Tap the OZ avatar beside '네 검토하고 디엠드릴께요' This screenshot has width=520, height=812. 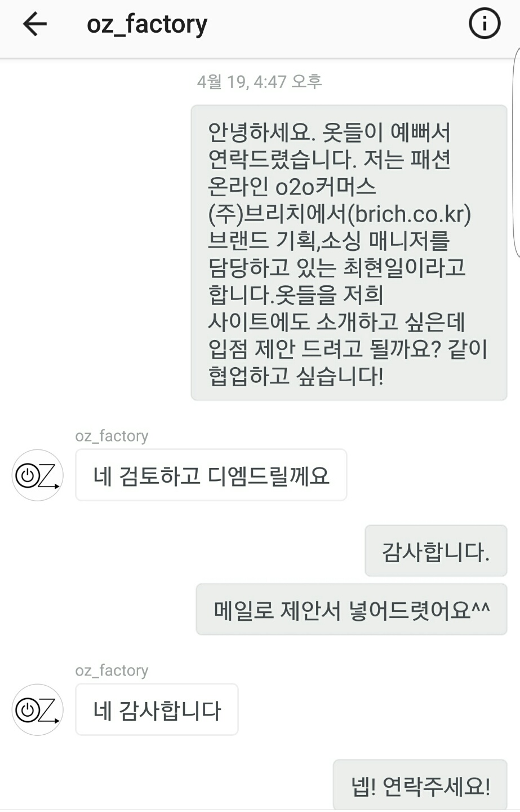37,475
